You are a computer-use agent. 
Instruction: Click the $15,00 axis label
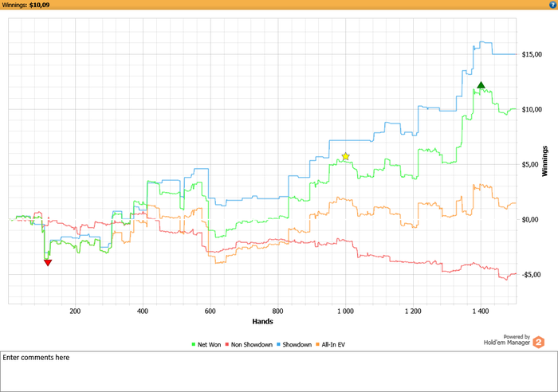coord(532,54)
